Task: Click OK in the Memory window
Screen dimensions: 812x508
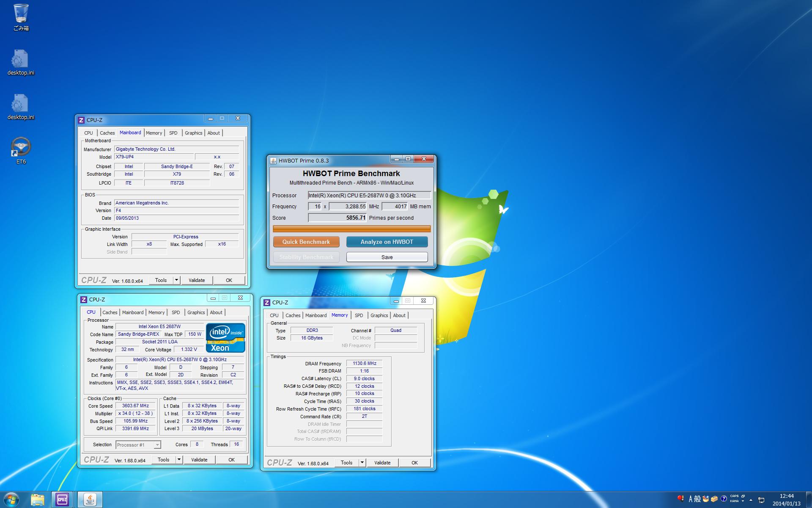Action: click(x=414, y=463)
